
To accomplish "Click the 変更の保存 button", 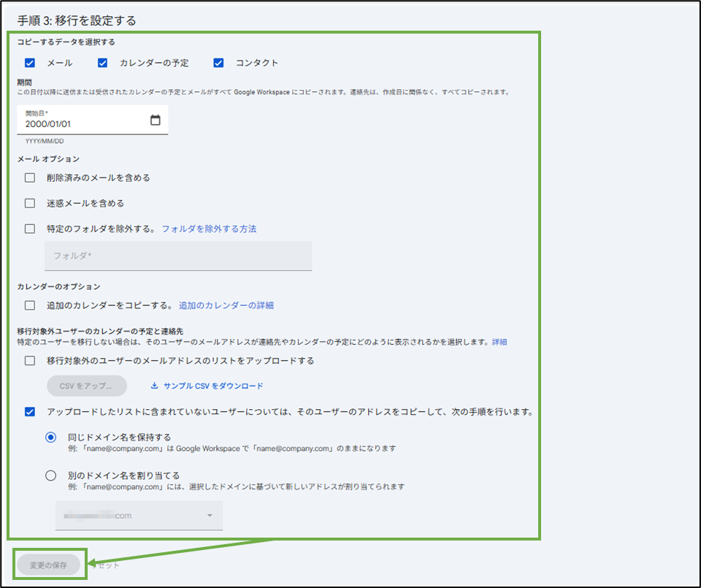I will point(48,565).
